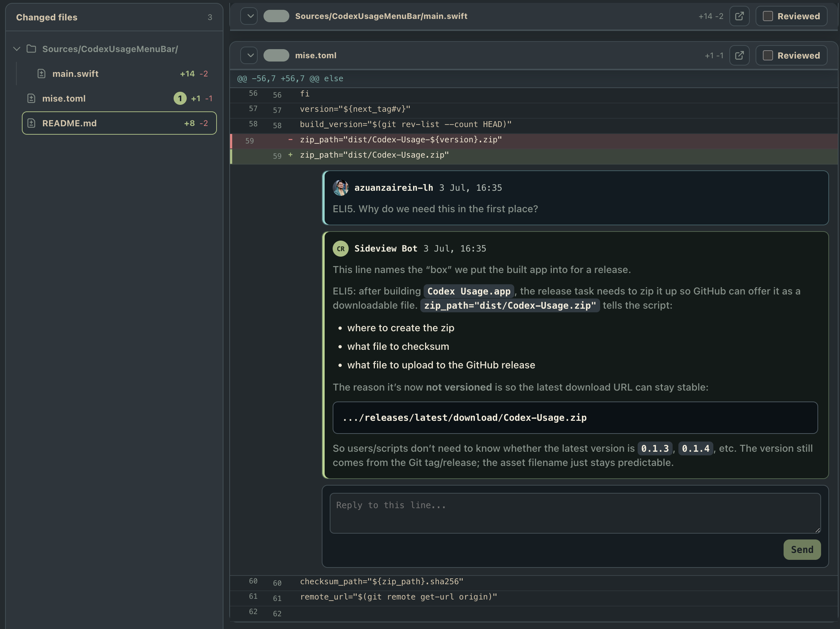
Task: Click the line 56 'fi' code
Action: [x=305, y=94]
